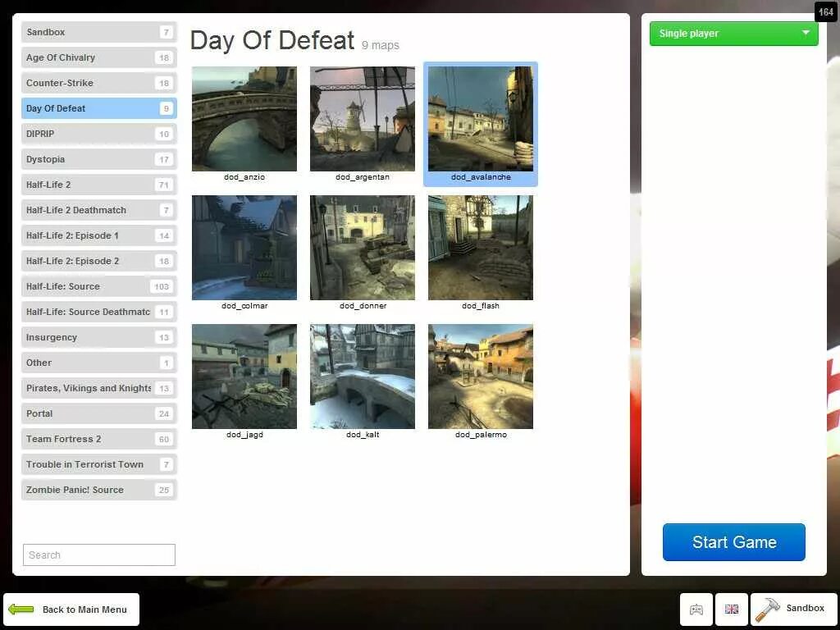This screenshot has width=840, height=630.
Task: Open the language flag icon button
Action: coord(731,609)
